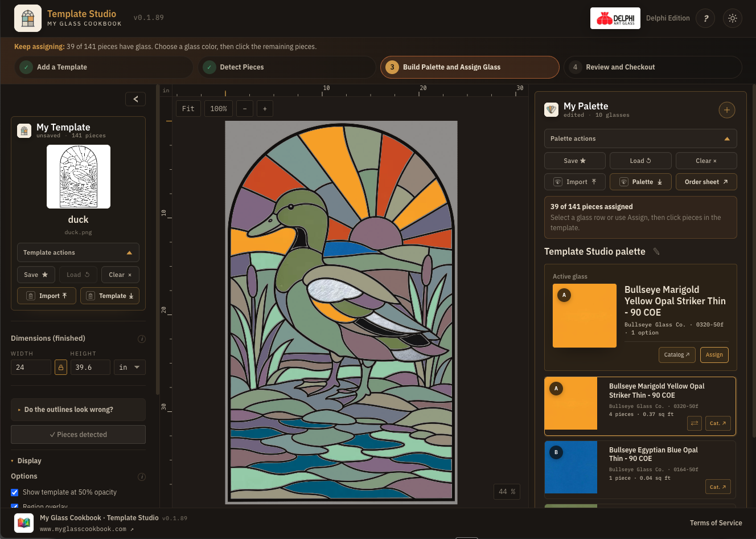The width and height of the screenshot is (756, 539).
Task: Click the left panel vertical scrollbar
Action: [x=158, y=239]
